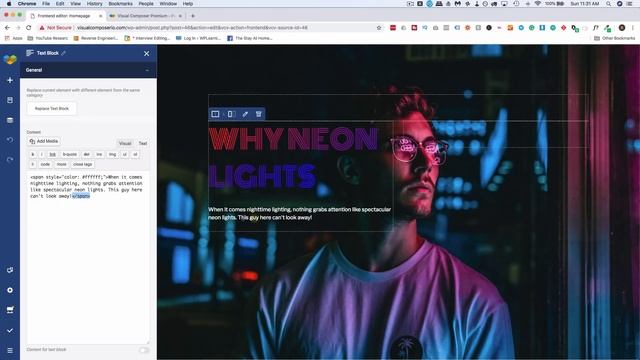Click the Save checkmark icon
640x360 pixels.
(x=10, y=330)
